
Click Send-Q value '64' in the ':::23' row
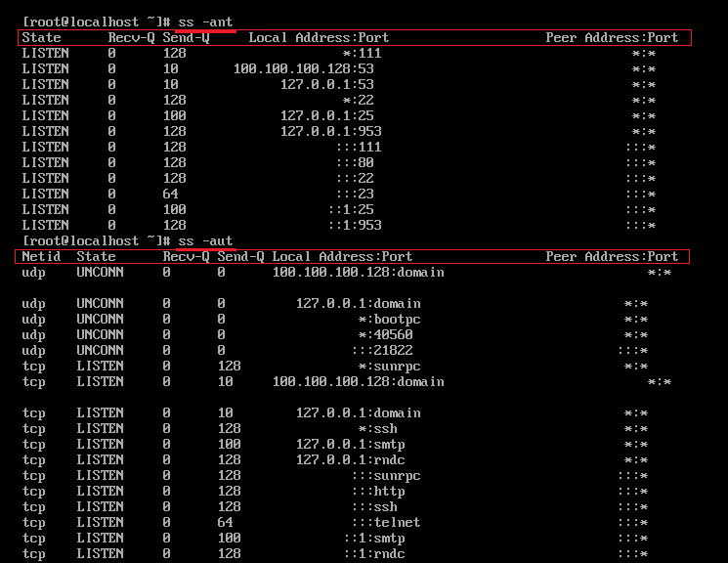(x=170, y=194)
